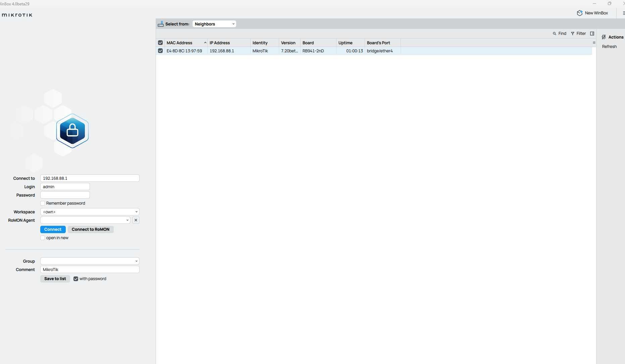Click Connect to RoMON button
This screenshot has width=625, height=364.
[x=91, y=229]
